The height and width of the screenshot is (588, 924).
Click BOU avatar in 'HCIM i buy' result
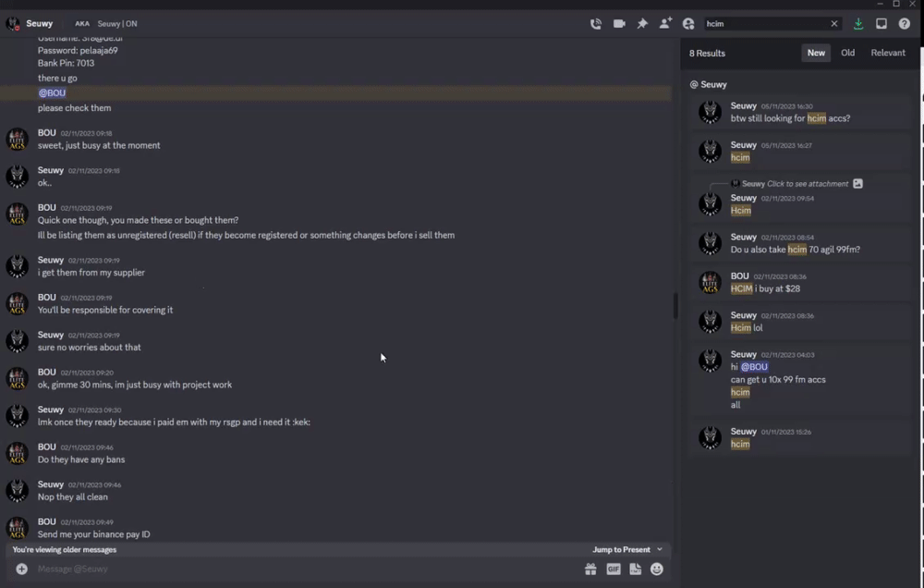coord(710,283)
